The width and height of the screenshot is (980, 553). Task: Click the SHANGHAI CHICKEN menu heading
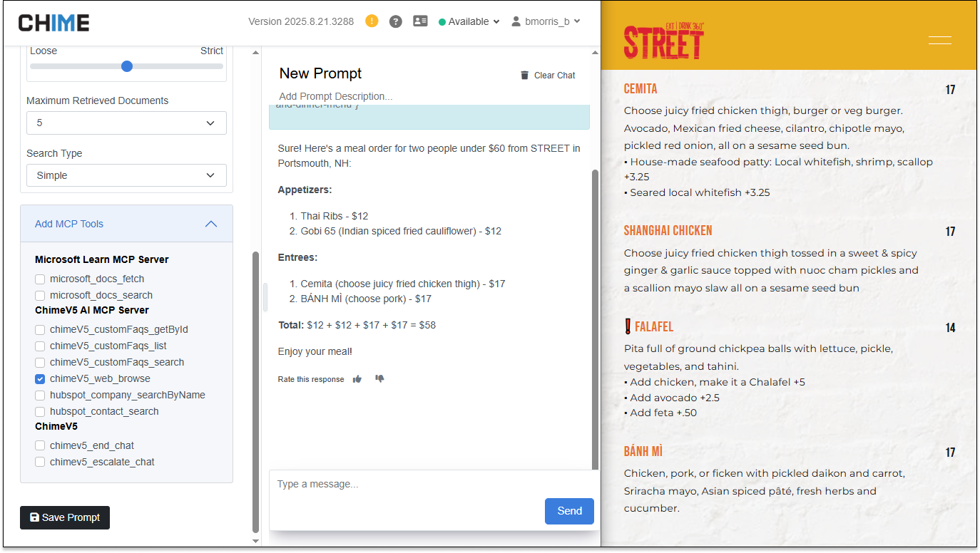(x=668, y=231)
